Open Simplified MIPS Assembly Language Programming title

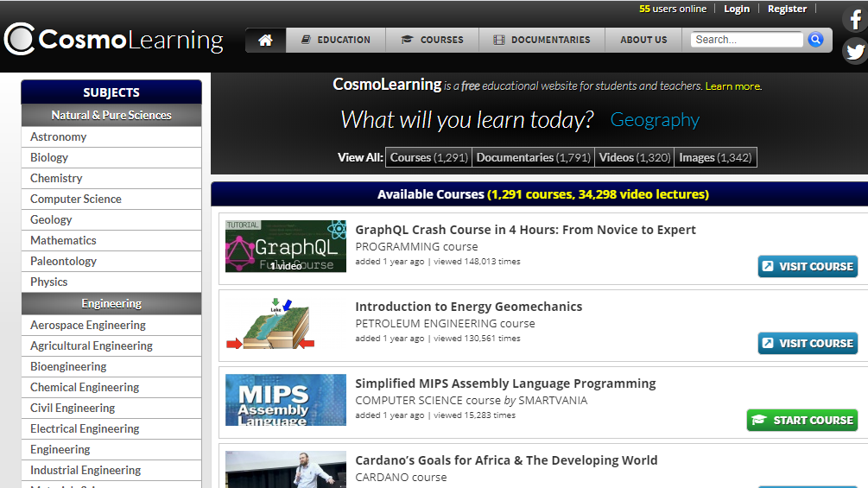pos(505,383)
